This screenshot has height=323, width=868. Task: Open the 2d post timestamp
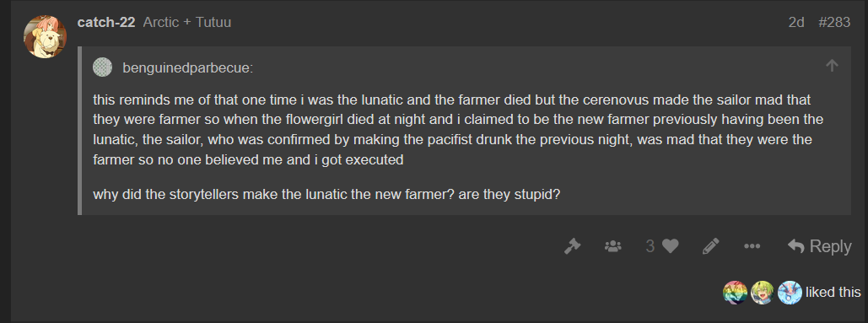click(796, 23)
